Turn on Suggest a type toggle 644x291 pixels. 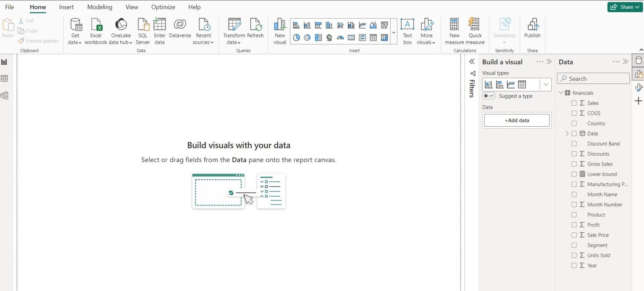(x=489, y=96)
